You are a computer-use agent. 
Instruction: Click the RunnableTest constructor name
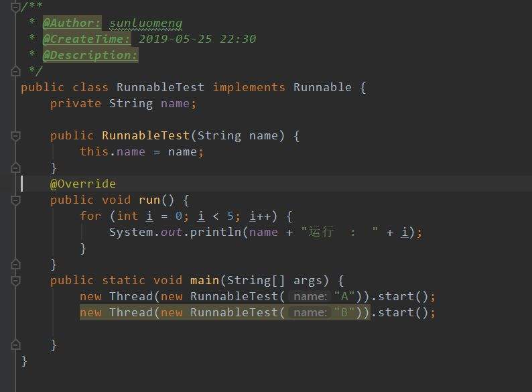coord(145,135)
